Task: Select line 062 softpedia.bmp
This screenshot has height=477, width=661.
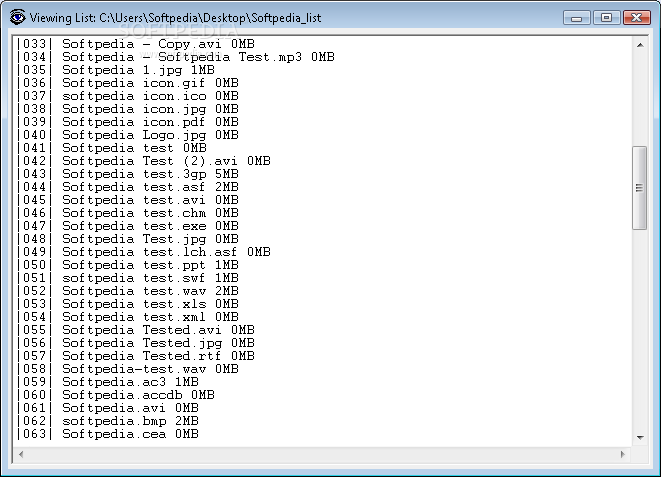Action: [107, 421]
